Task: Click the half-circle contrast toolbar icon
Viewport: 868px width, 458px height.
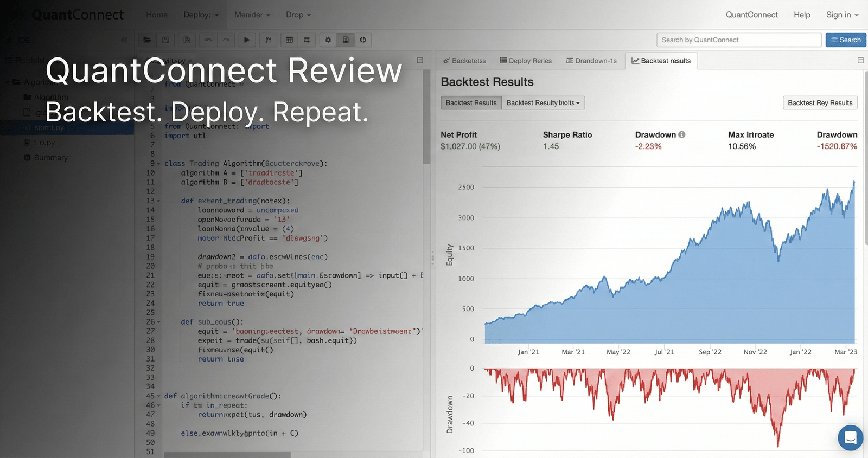Action: point(363,40)
